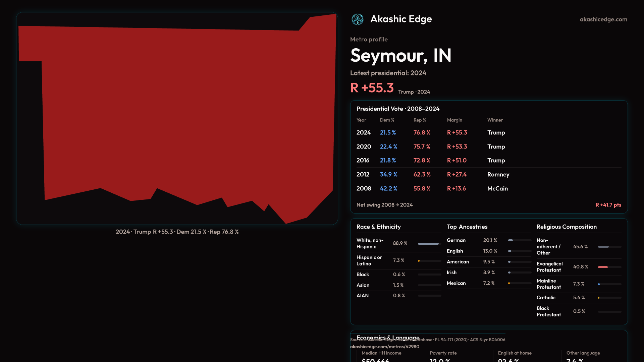Click the Evangelical Protestant red bar

point(603,267)
